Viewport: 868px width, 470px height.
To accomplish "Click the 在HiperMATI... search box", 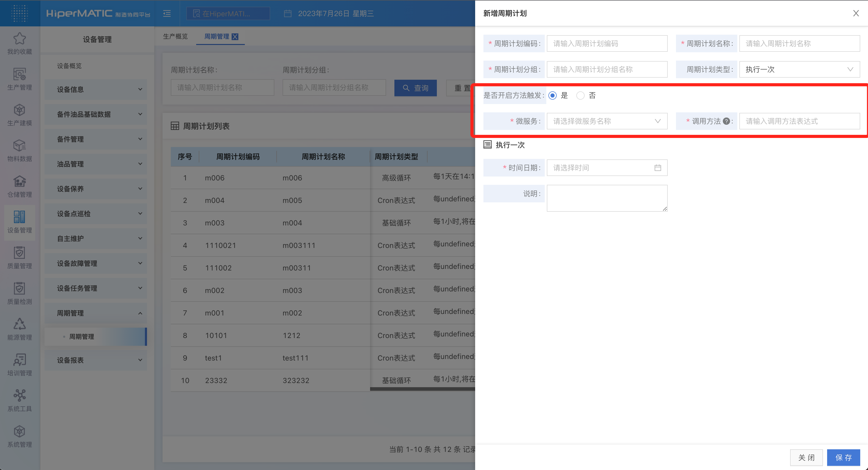I will coord(228,13).
